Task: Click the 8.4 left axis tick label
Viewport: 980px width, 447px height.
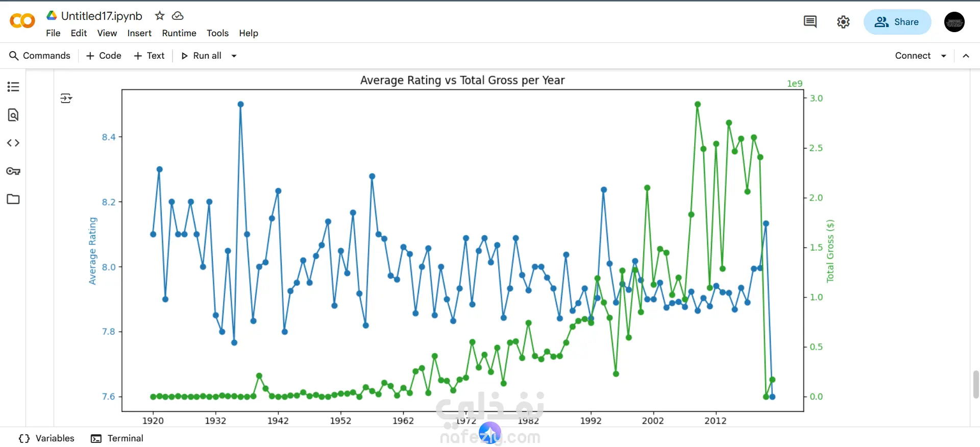Action: click(x=109, y=137)
